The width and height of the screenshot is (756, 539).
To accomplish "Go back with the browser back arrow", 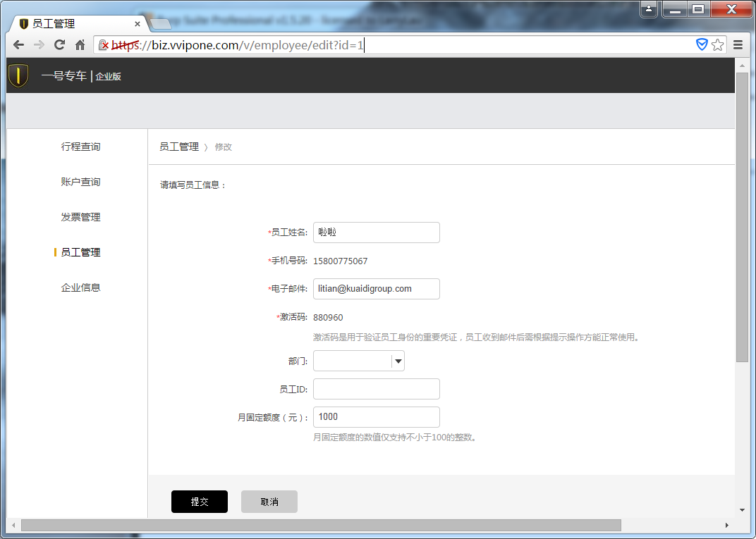I will (18, 45).
